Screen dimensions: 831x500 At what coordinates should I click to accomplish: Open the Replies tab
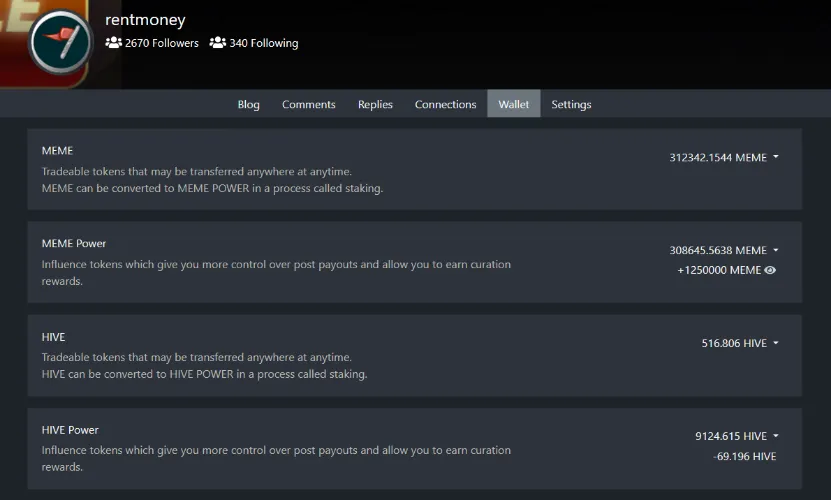point(375,104)
